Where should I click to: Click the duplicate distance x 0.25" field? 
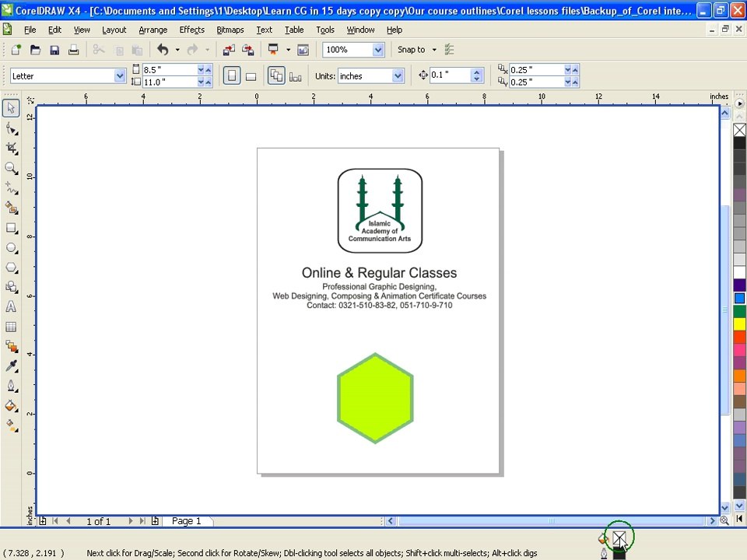pyautogui.click(x=537, y=69)
